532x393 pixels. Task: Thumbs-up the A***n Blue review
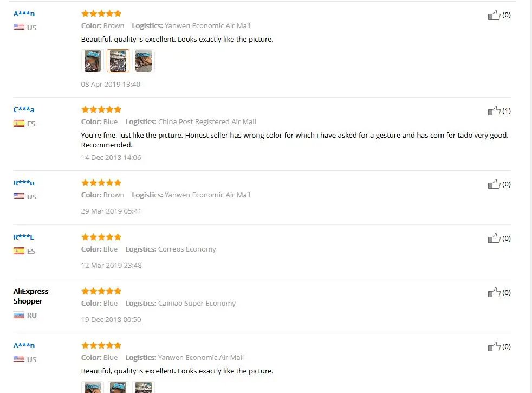pos(494,347)
